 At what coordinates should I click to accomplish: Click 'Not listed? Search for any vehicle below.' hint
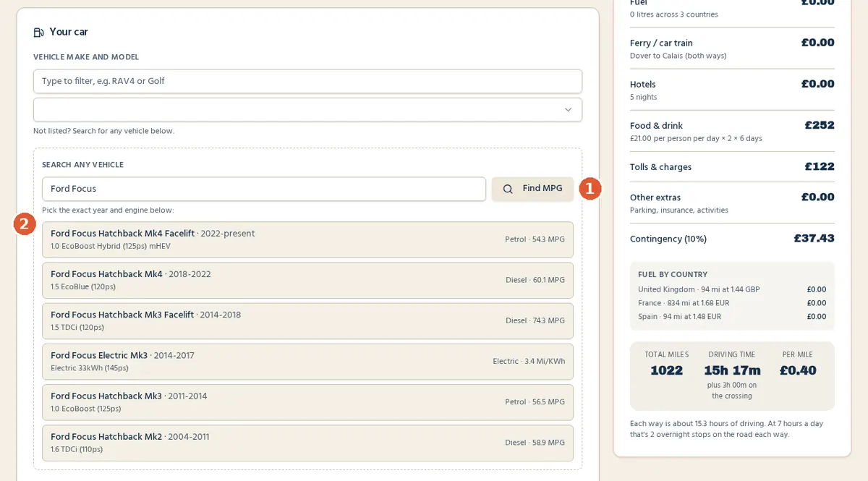click(x=103, y=131)
